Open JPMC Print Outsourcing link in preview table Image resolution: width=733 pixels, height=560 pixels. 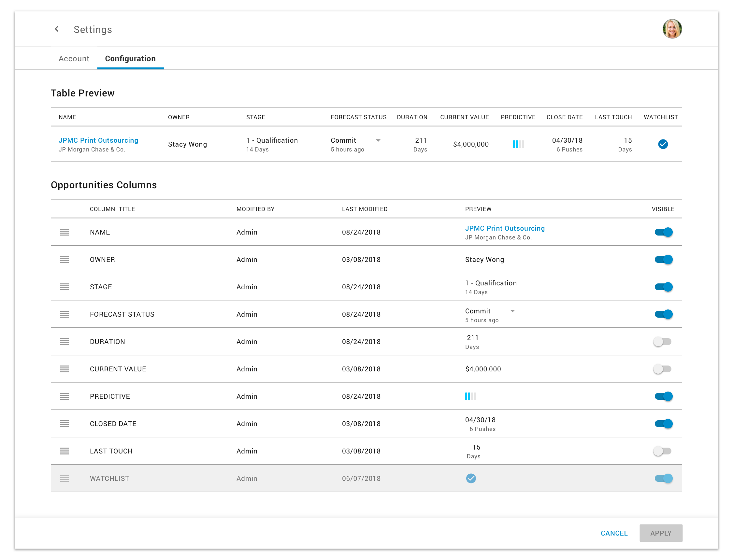98,140
